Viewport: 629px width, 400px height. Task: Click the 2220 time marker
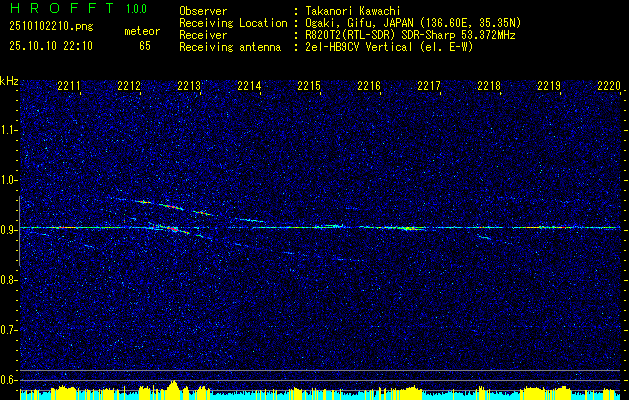coord(609,86)
